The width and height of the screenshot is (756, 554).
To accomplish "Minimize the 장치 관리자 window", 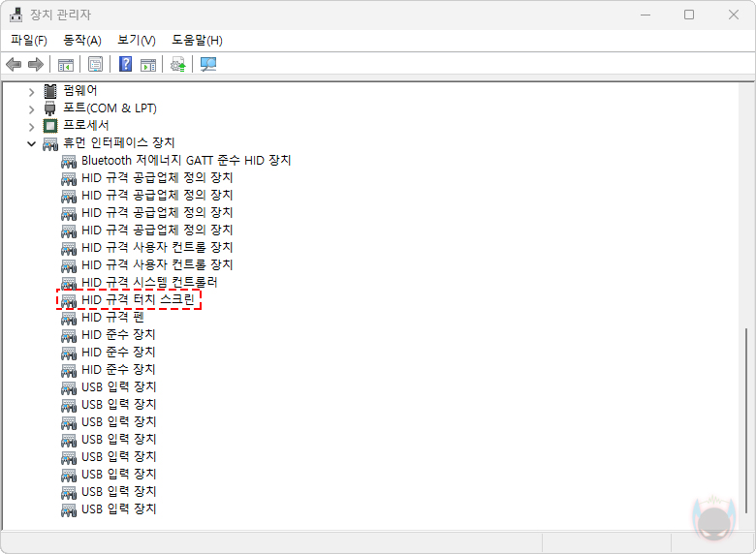I will (x=646, y=15).
